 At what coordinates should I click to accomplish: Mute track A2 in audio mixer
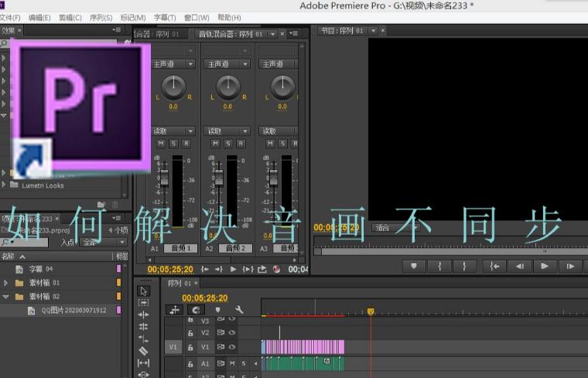(x=215, y=144)
